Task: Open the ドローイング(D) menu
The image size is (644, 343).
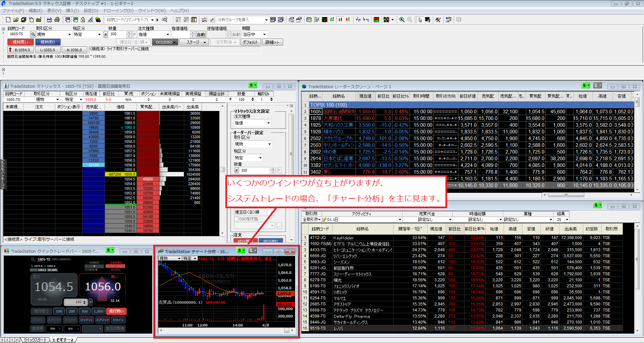Action: coord(118,11)
